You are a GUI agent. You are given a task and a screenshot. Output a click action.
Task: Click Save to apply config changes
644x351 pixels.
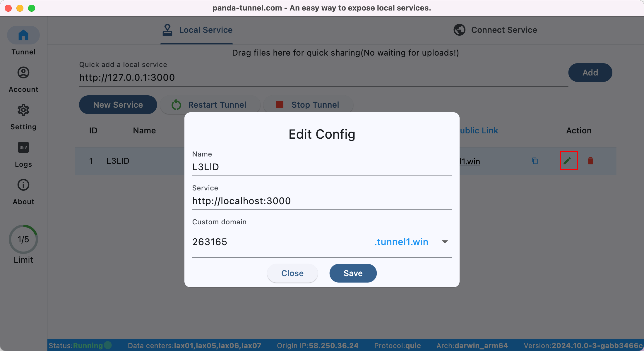pyautogui.click(x=353, y=273)
